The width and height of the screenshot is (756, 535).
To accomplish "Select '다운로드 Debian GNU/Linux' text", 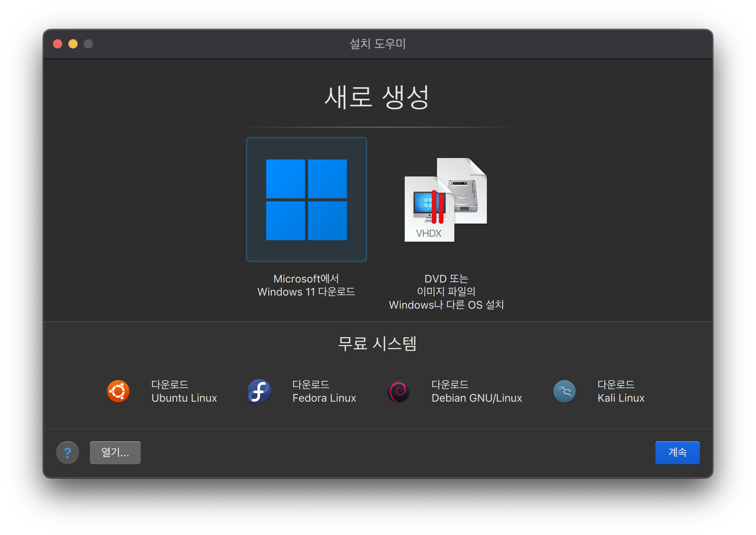I will tap(476, 391).
